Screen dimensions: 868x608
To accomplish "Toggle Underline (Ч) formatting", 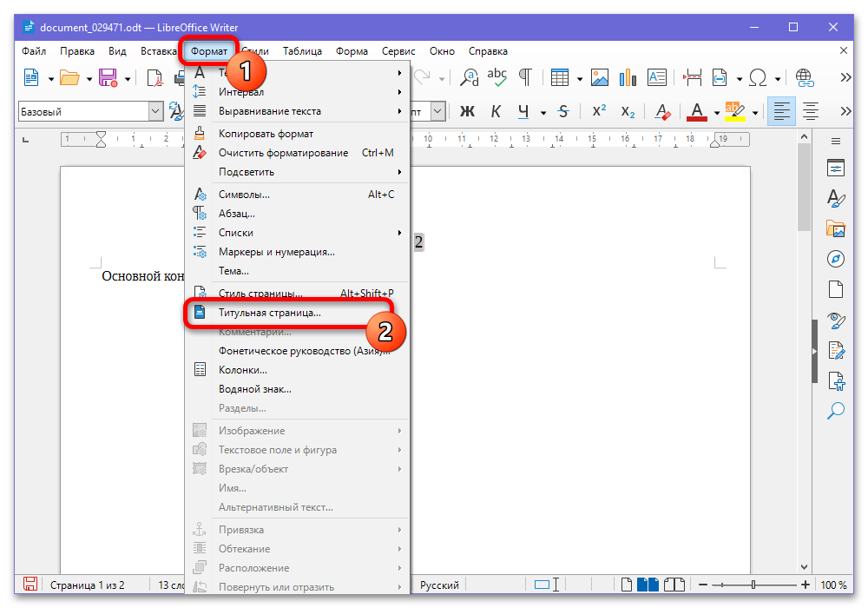I will (x=523, y=111).
